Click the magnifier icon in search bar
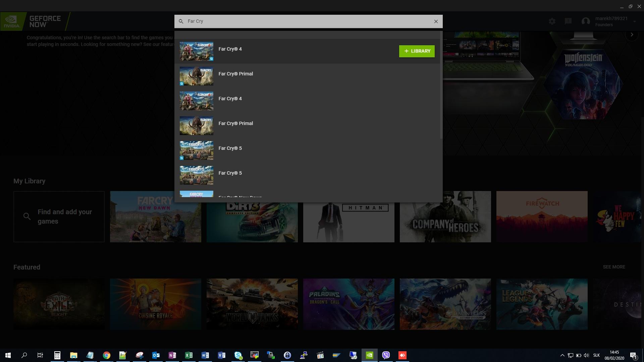 point(181,21)
